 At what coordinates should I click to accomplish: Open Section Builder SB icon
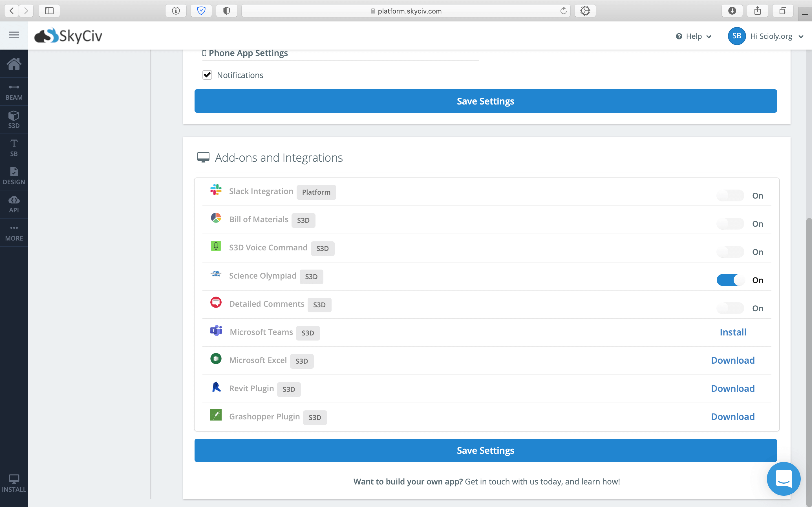(x=14, y=148)
